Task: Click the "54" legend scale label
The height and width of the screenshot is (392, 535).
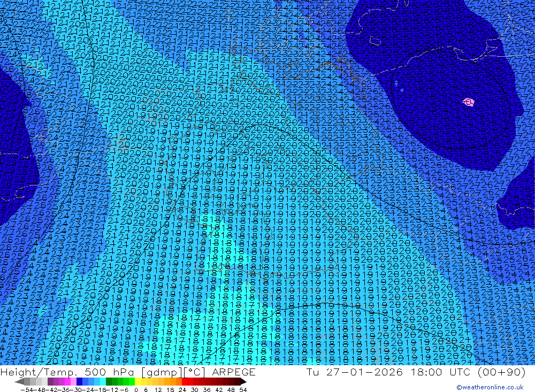Action: [243, 390]
